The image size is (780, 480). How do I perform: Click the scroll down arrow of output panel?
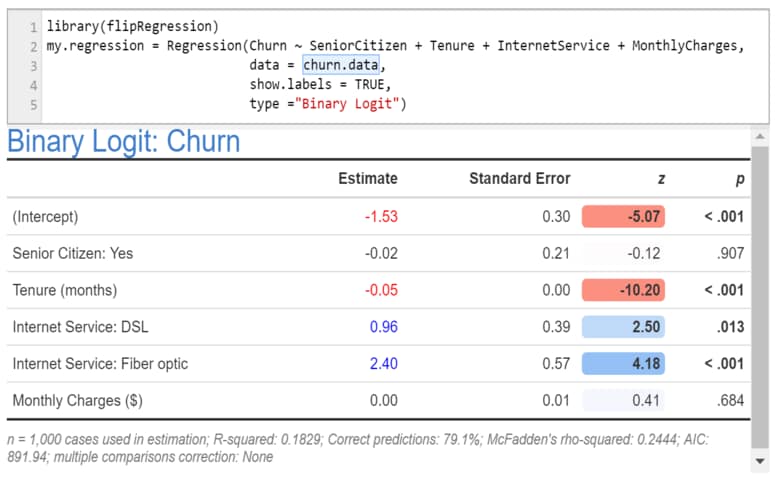tap(760, 462)
